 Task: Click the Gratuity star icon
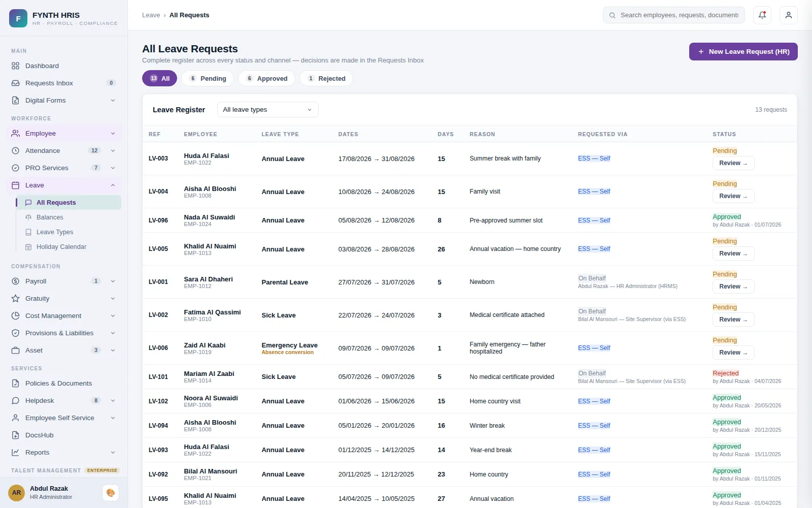[x=16, y=299]
